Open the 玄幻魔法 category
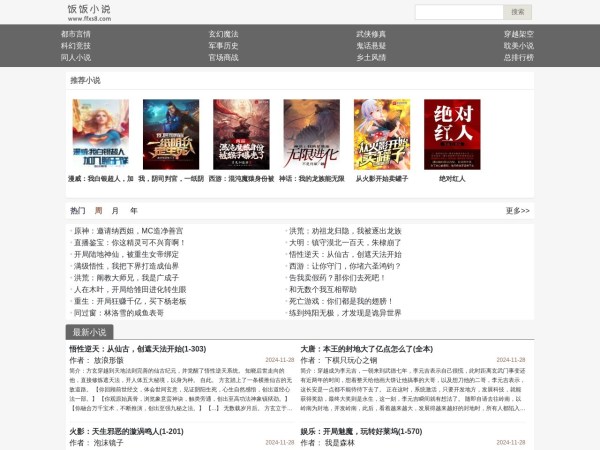This screenshot has height=450, width=600. [x=223, y=33]
